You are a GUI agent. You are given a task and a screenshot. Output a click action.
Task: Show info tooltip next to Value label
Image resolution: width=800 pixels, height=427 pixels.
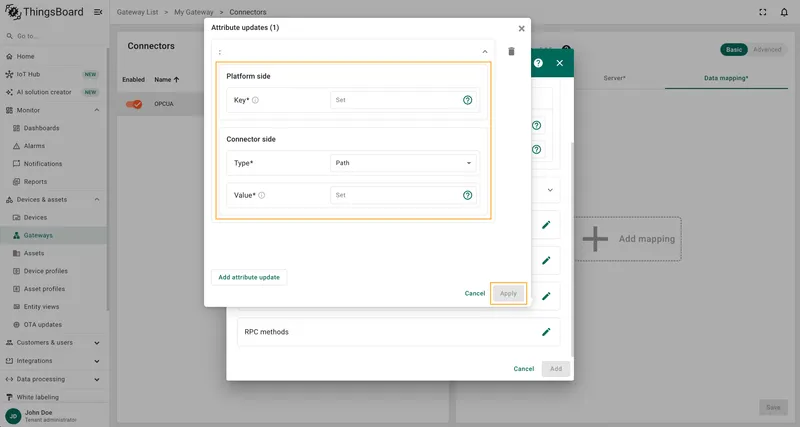[262, 195]
